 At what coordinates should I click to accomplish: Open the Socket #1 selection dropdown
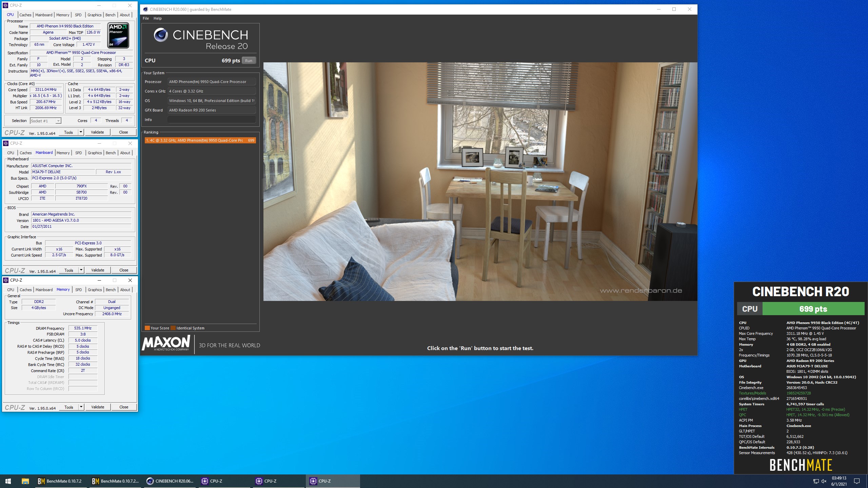45,121
